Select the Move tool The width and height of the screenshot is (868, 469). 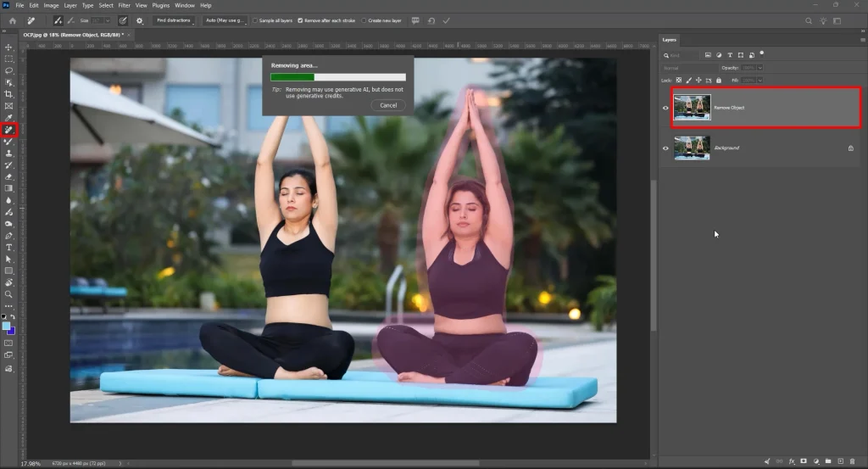[x=8, y=47]
